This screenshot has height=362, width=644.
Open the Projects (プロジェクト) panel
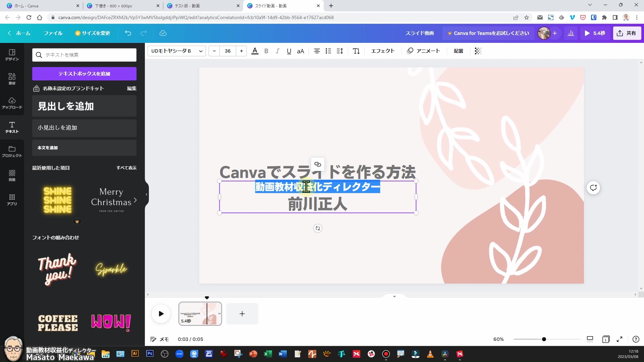pyautogui.click(x=12, y=151)
